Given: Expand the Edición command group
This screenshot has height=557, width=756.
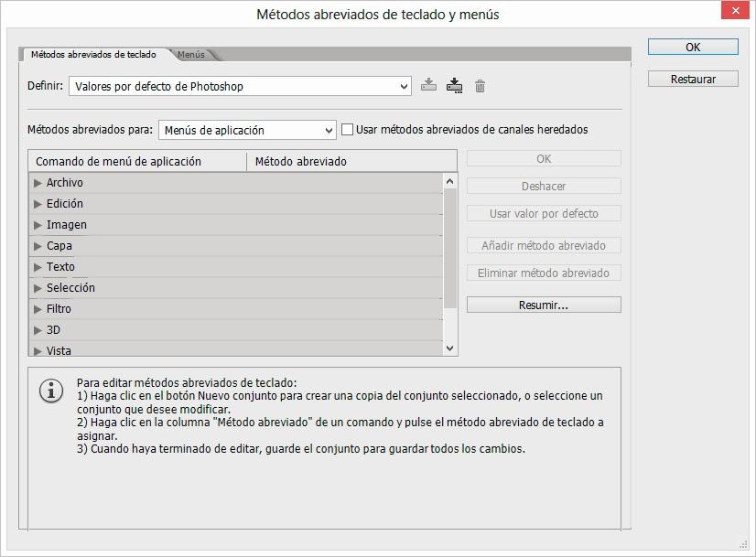Looking at the screenshot, I should [x=38, y=203].
